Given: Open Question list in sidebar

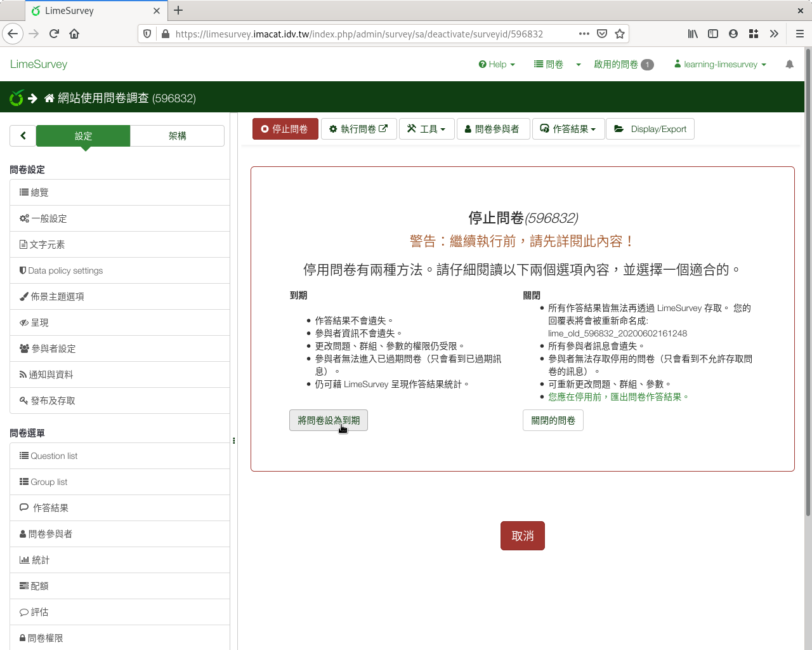Looking at the screenshot, I should pos(120,456).
